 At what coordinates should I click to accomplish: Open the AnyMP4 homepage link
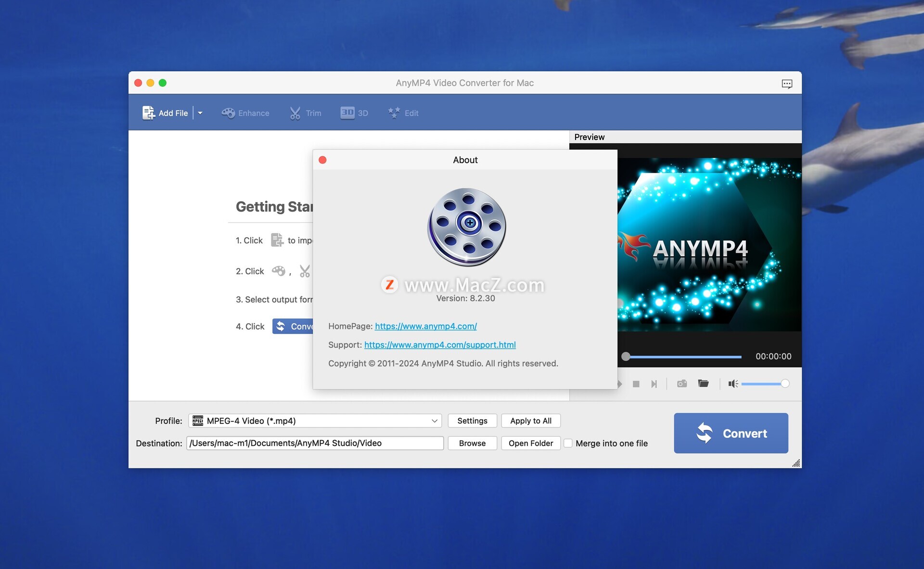pos(426,326)
